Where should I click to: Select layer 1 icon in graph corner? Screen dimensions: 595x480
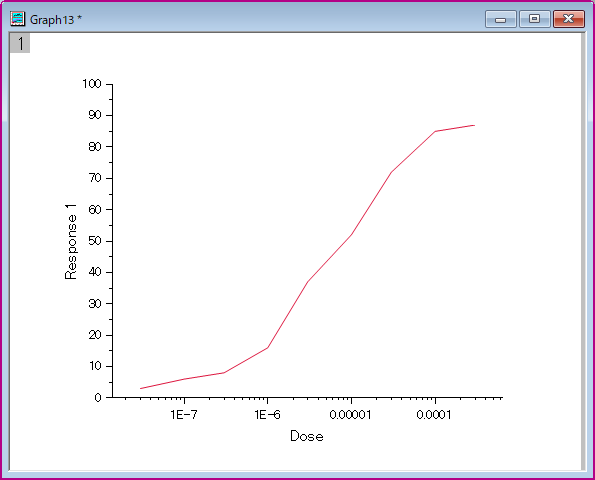[20, 43]
